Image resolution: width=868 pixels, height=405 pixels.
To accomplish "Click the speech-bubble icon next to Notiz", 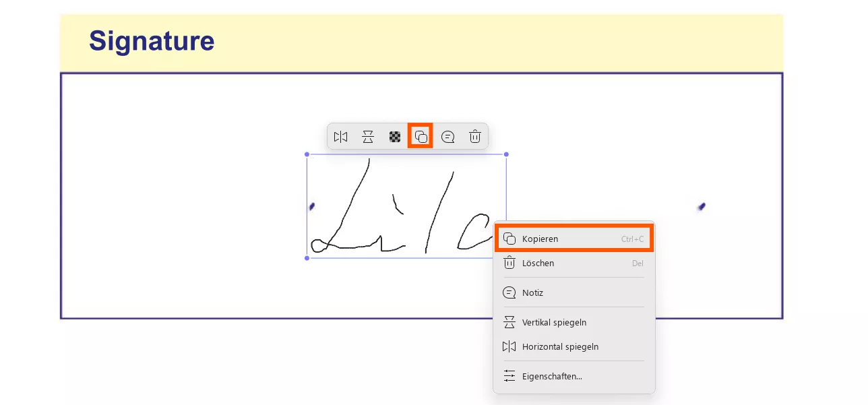I will (509, 292).
